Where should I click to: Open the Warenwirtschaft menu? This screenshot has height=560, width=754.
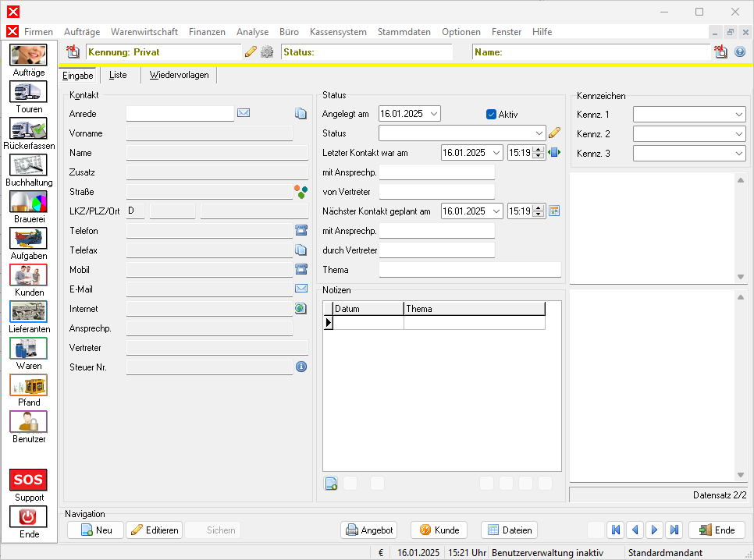[x=144, y=32]
